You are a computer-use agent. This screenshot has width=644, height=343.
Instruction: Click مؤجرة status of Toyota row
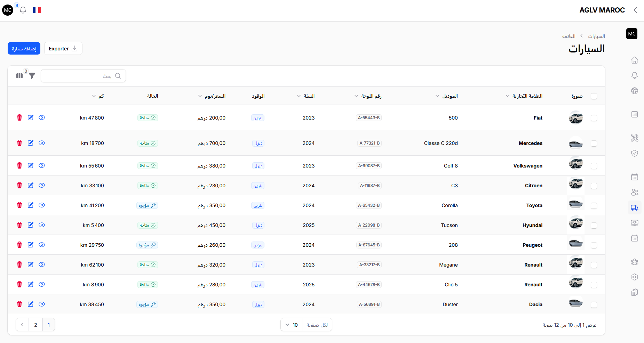point(147,205)
